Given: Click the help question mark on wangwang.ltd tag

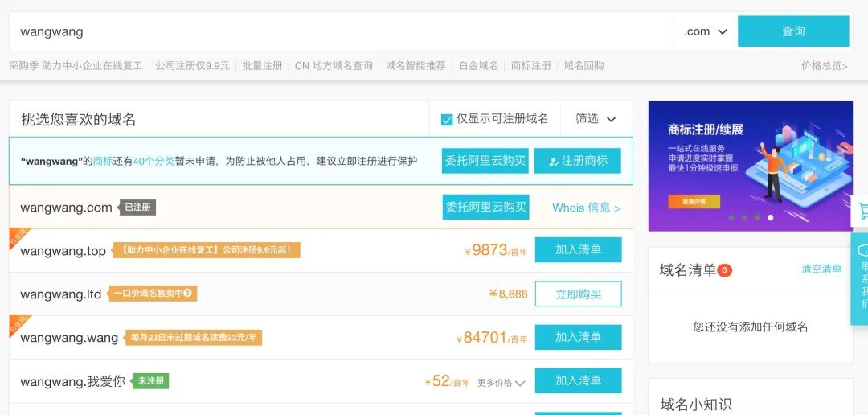Looking at the screenshot, I should tap(187, 293).
